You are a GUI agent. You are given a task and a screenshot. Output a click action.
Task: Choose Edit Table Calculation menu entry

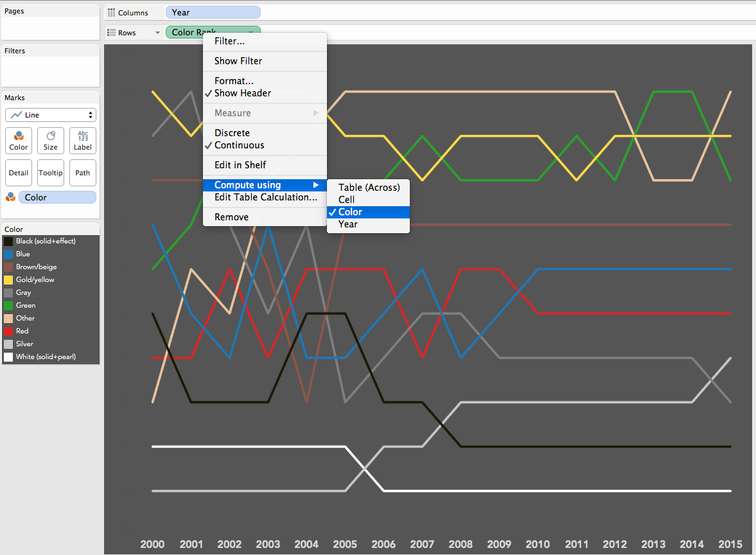tap(265, 197)
